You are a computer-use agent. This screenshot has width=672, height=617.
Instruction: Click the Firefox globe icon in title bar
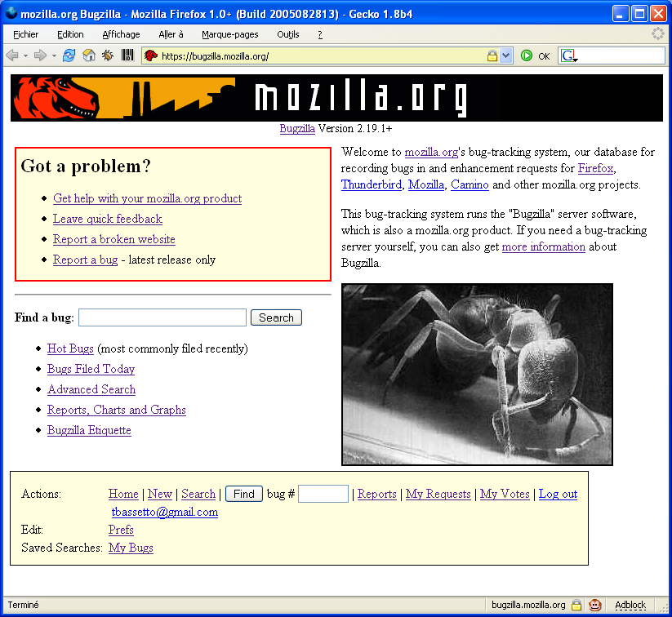(11, 13)
